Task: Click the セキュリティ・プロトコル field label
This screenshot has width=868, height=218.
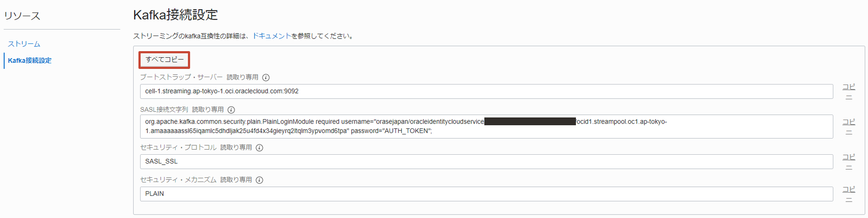Action: pos(178,148)
